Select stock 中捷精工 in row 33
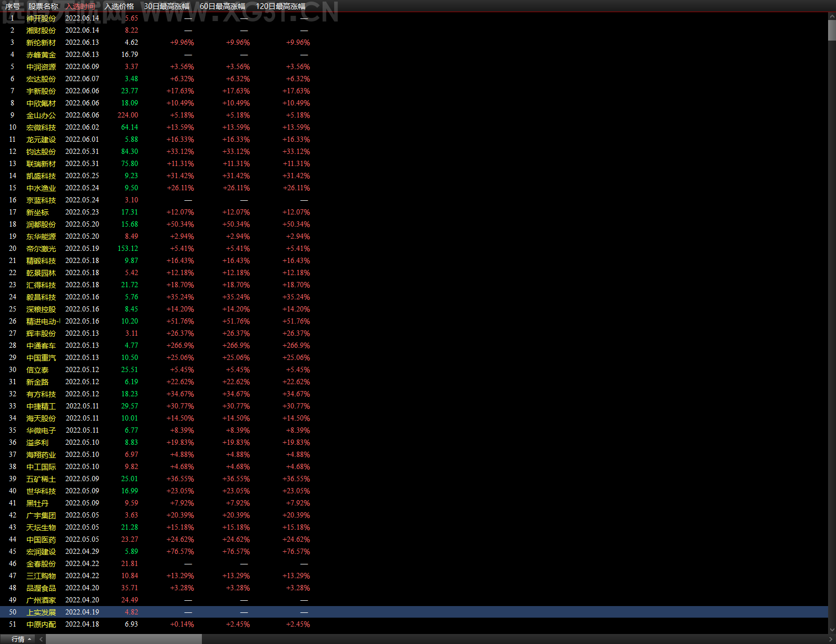Image resolution: width=836 pixels, height=644 pixels. (x=41, y=406)
